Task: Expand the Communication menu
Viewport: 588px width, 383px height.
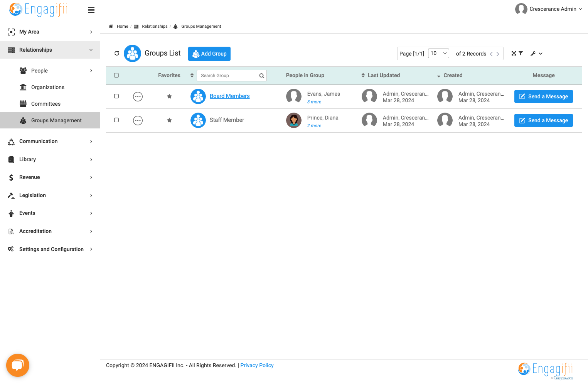Action: click(50, 142)
